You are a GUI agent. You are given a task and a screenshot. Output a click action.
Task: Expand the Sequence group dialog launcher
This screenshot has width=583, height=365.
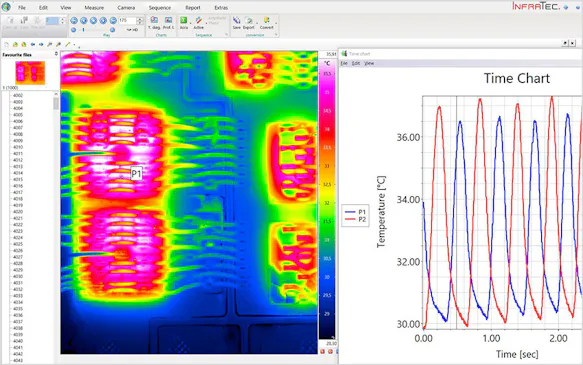click(x=226, y=34)
